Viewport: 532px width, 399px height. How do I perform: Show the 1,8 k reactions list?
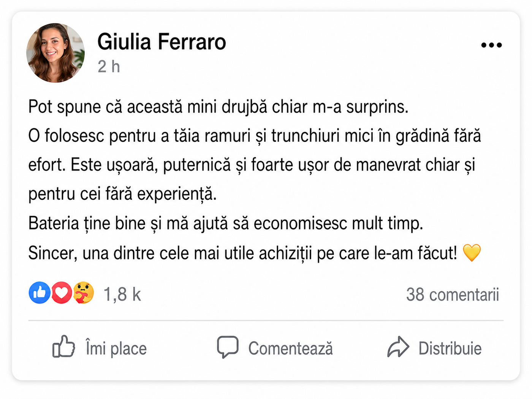[122, 294]
